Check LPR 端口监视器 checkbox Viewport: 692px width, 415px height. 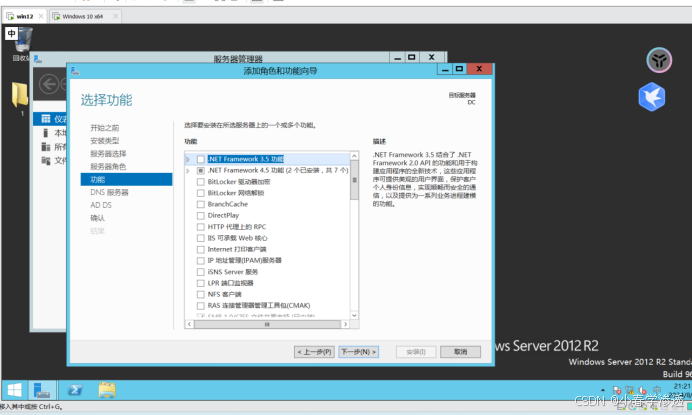click(201, 283)
